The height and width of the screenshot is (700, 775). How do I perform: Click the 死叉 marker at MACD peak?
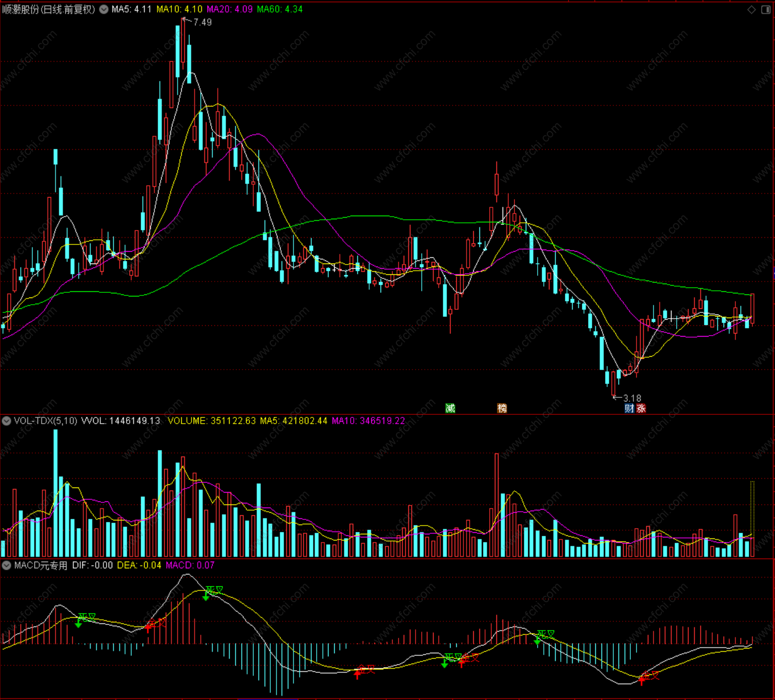[x=214, y=590]
